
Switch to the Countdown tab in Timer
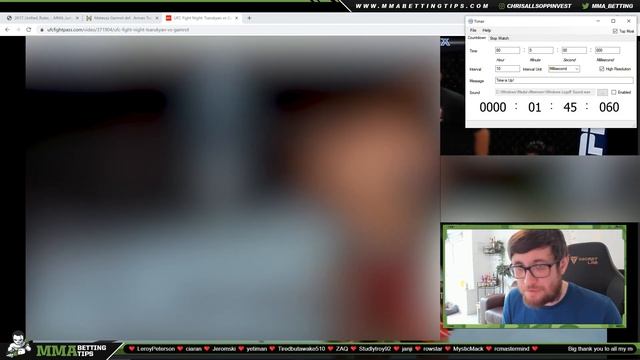[x=476, y=38]
